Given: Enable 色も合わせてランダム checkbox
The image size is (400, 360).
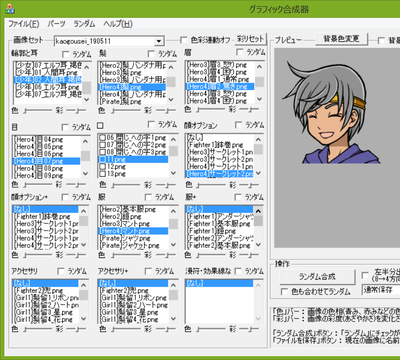Looking at the screenshot, I should (284, 292).
